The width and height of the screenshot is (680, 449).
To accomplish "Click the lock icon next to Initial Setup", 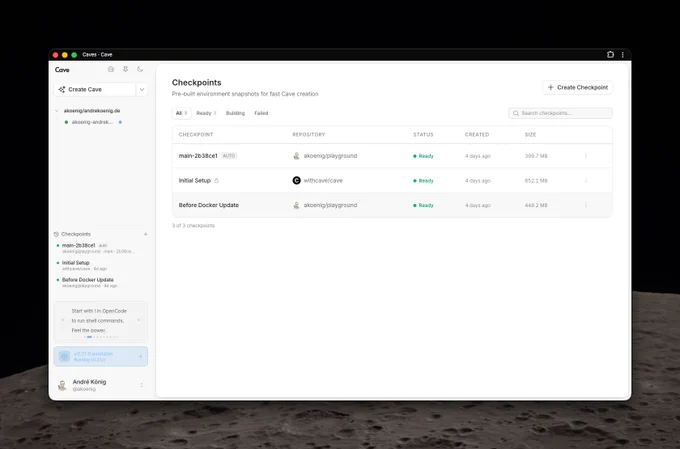I will click(x=216, y=180).
